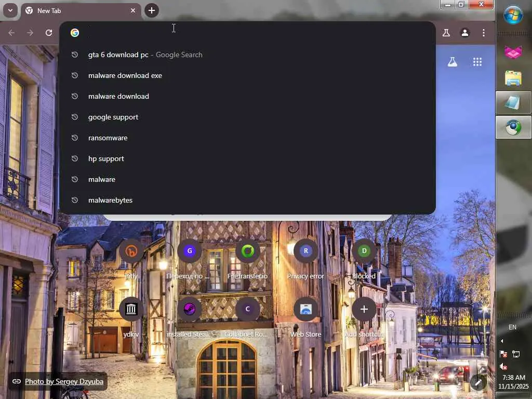Click the muted volume tray icon
This screenshot has height=399, width=532.
(503, 366)
